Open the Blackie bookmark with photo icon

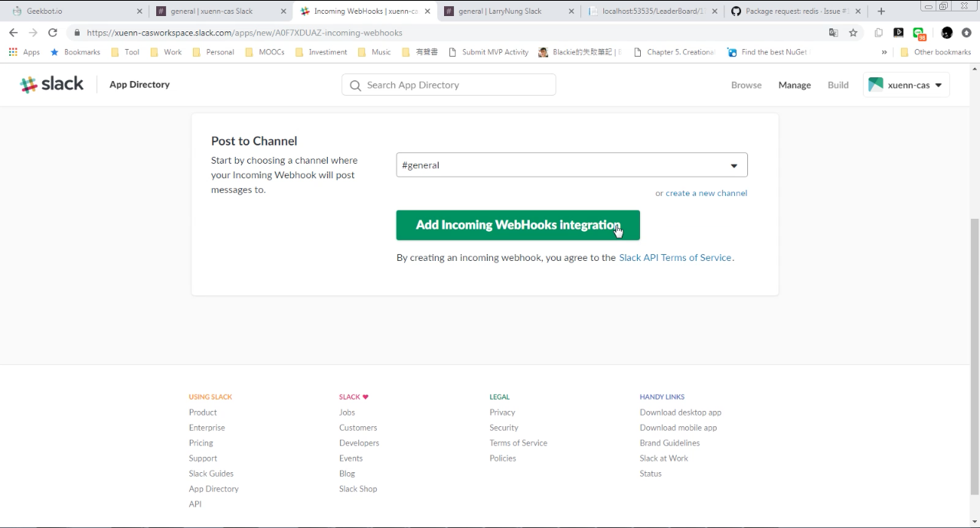click(x=580, y=52)
